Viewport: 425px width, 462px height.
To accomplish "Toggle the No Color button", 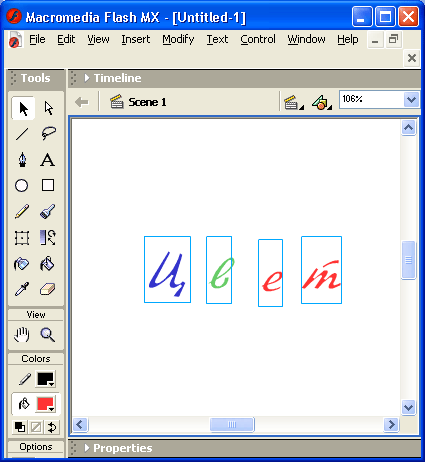I will 36,427.
